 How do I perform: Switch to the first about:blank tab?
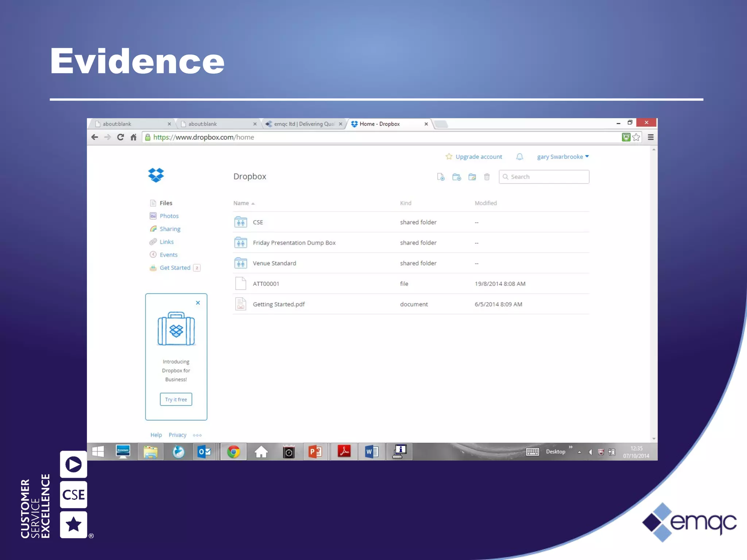click(133, 124)
